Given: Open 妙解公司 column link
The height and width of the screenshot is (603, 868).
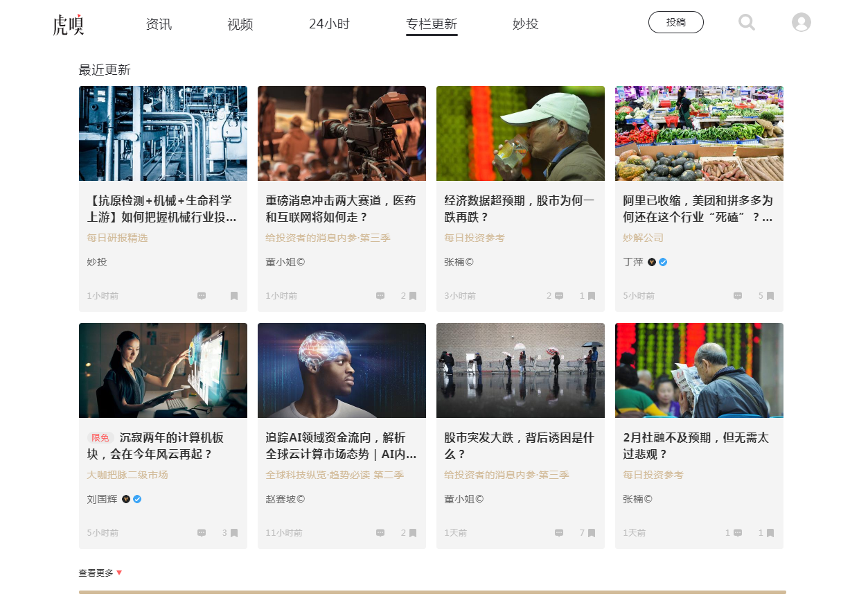Looking at the screenshot, I should click(643, 238).
